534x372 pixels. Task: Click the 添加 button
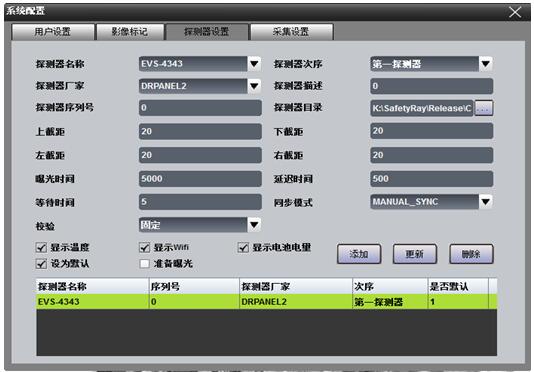pos(359,254)
